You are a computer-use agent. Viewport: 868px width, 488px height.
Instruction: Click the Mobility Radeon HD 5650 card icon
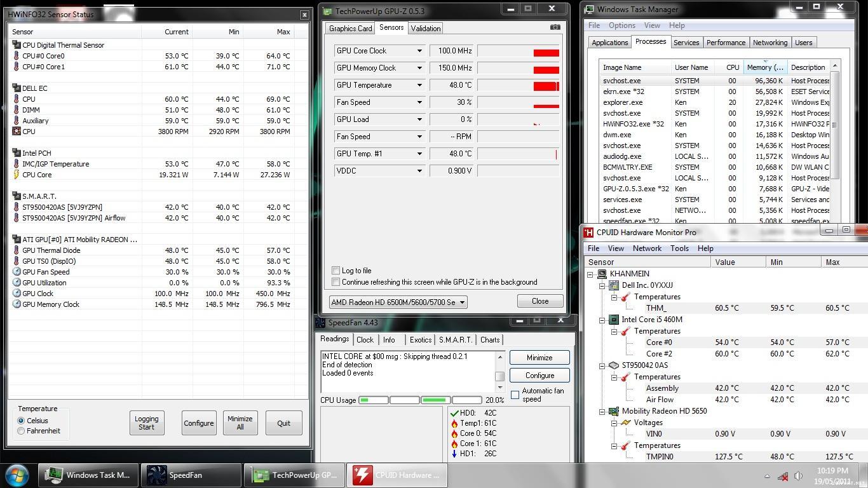[614, 411]
